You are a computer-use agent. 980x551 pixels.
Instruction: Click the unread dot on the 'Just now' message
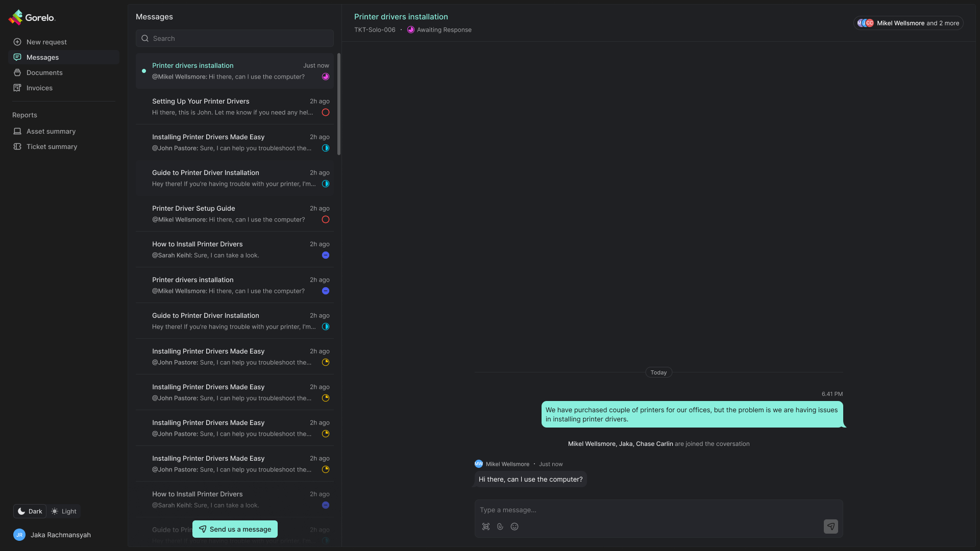(144, 71)
